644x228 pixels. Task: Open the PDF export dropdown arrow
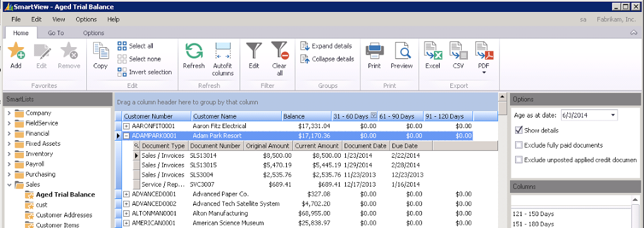[484, 73]
